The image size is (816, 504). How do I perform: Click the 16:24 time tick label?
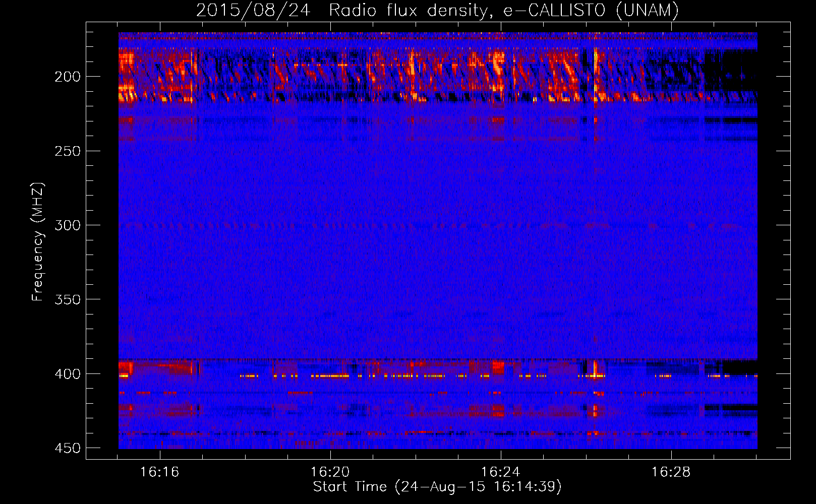pyautogui.click(x=501, y=472)
